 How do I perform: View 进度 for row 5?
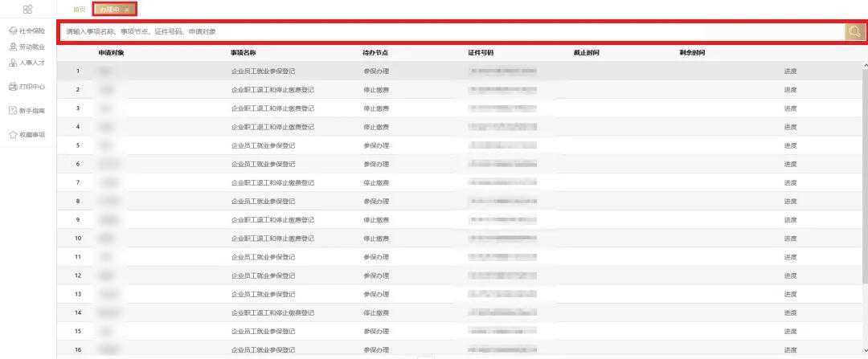pos(790,145)
